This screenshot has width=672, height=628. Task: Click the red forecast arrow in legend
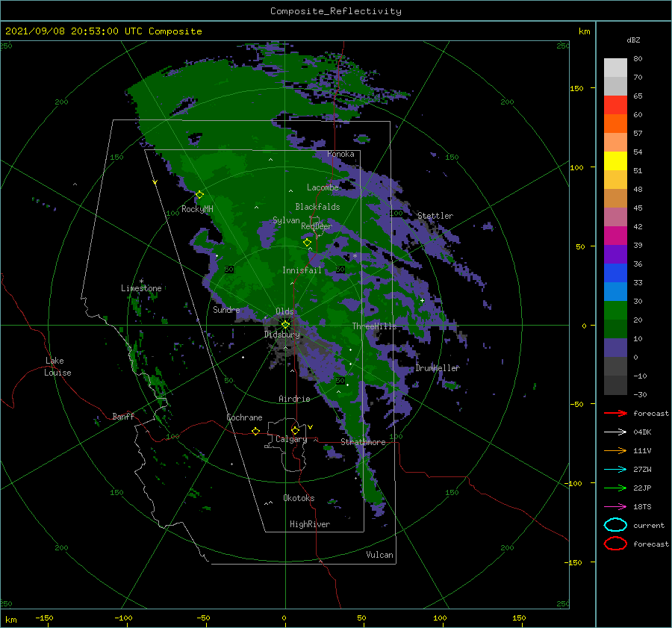tap(615, 413)
